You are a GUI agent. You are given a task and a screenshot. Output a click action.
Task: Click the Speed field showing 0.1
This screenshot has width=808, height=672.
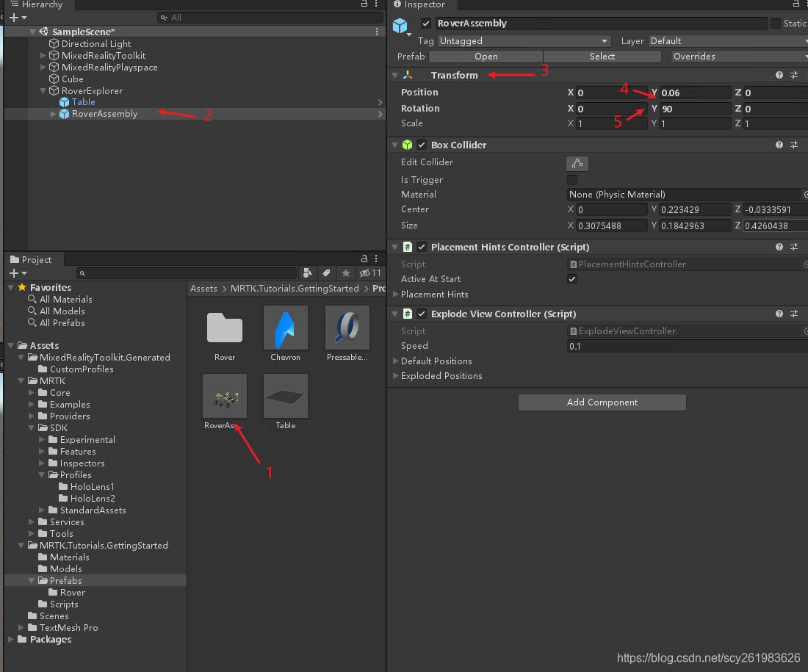pos(687,347)
